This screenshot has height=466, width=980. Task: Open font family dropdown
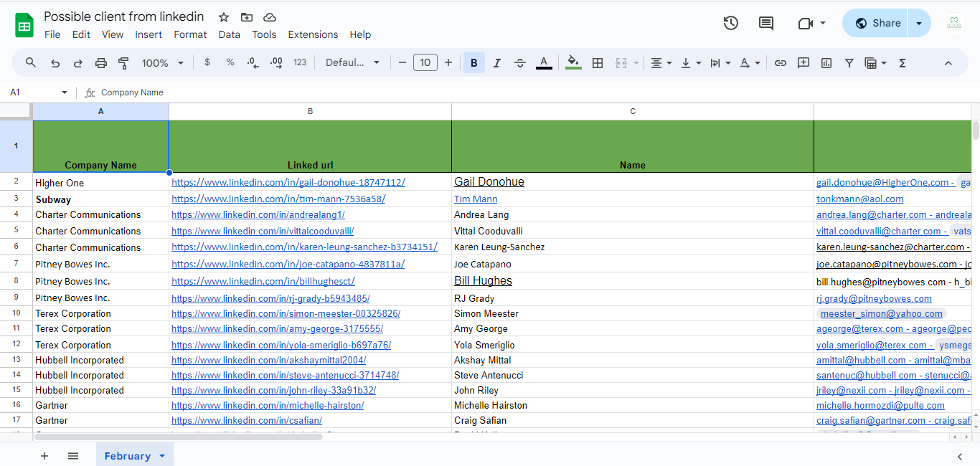click(x=352, y=62)
